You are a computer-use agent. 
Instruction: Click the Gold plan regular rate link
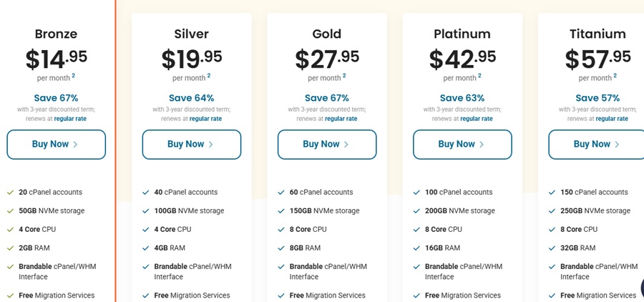pyautogui.click(x=341, y=119)
